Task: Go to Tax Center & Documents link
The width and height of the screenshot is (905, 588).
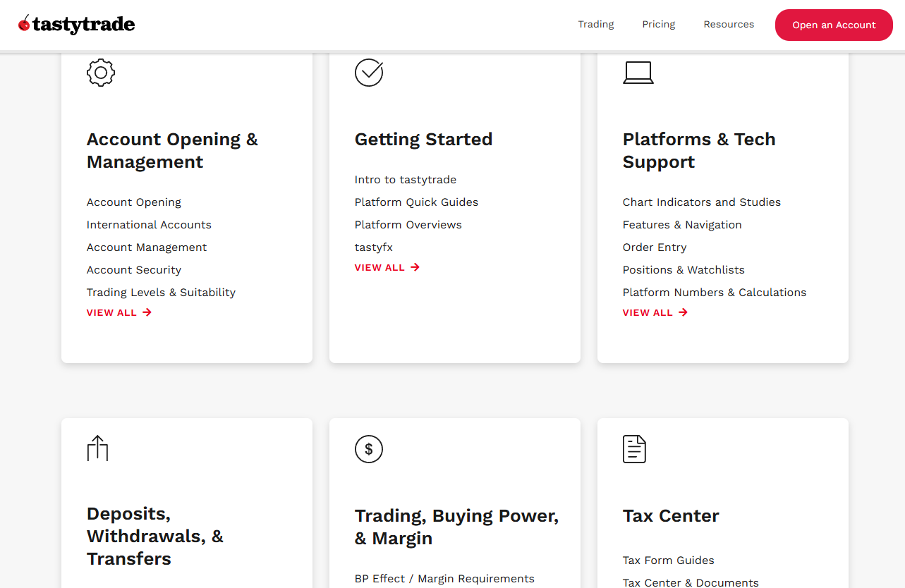Action: click(691, 582)
